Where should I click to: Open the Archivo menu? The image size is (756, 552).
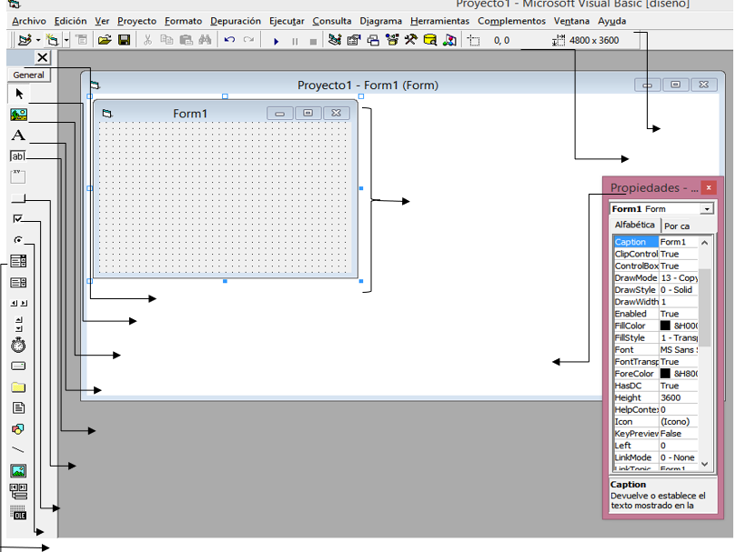point(29,20)
